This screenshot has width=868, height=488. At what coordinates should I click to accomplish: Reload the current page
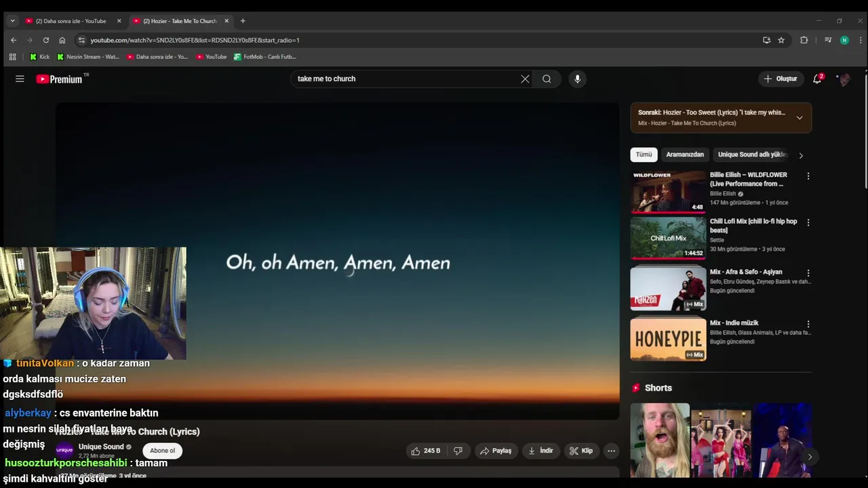[x=46, y=40]
